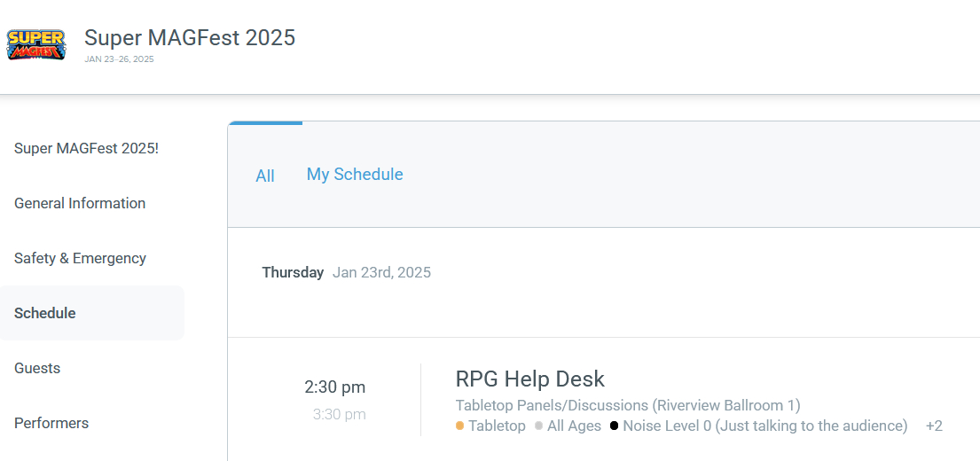Click the Super MAGFest 2025 header title
Image resolution: width=980 pixels, height=461 pixels.
click(190, 37)
